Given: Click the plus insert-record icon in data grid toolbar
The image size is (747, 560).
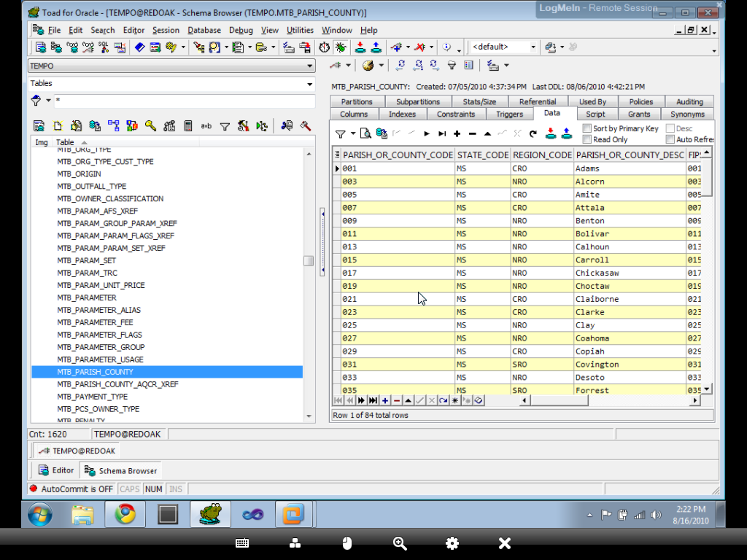Looking at the screenshot, I should (x=457, y=134).
